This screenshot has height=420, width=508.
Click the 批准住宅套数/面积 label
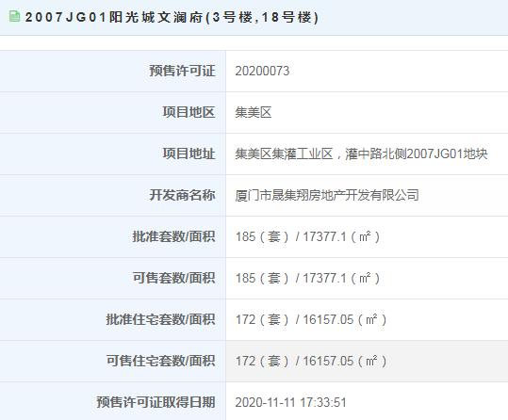160,319
